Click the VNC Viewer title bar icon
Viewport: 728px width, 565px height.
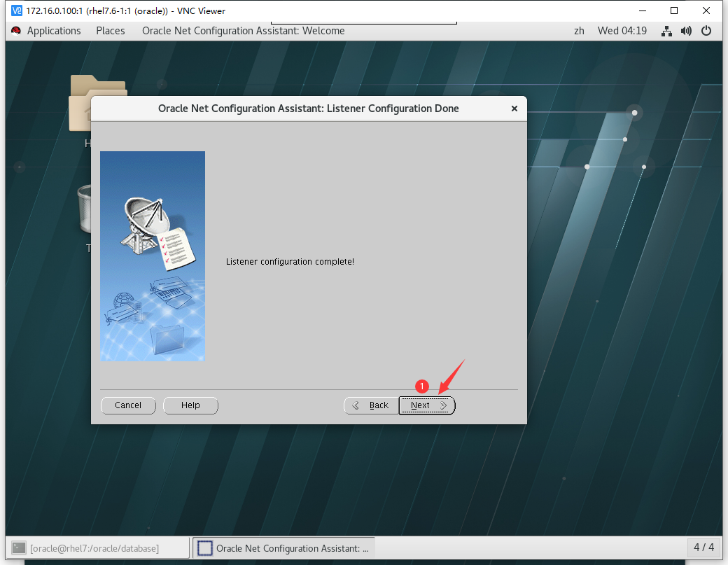tap(17, 11)
